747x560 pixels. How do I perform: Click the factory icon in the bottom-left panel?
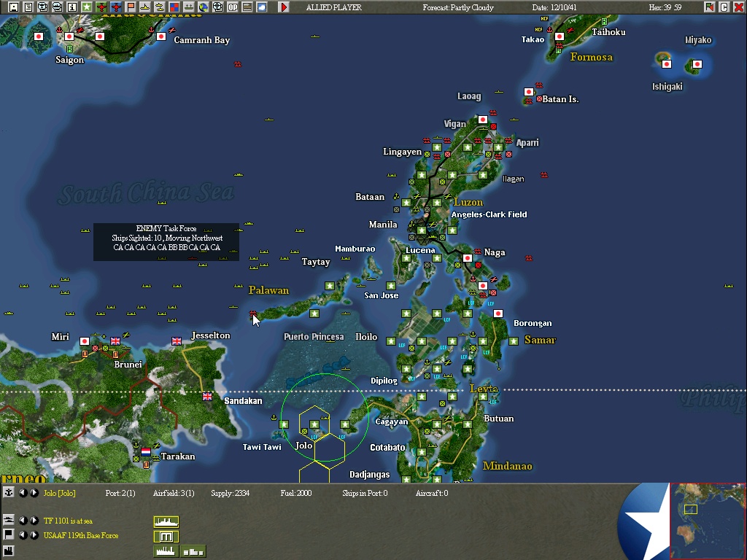pos(9,551)
